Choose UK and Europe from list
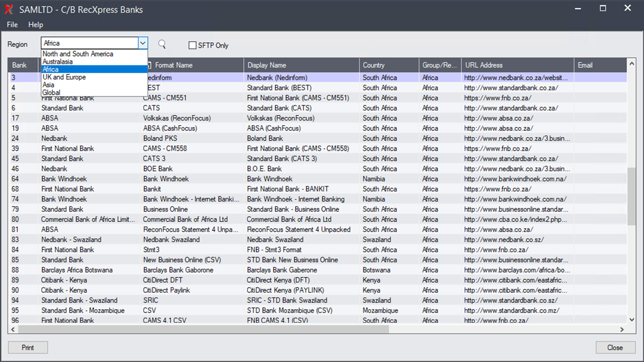The height and width of the screenshot is (362, 644). click(x=64, y=77)
